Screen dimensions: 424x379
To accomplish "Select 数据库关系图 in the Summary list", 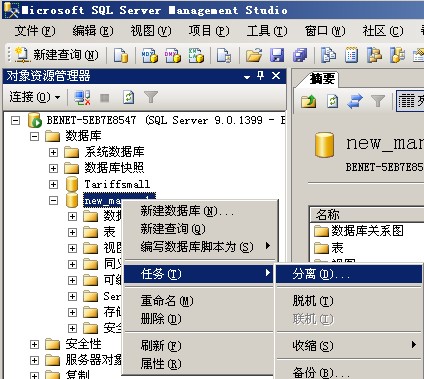I will pyautogui.click(x=359, y=230).
